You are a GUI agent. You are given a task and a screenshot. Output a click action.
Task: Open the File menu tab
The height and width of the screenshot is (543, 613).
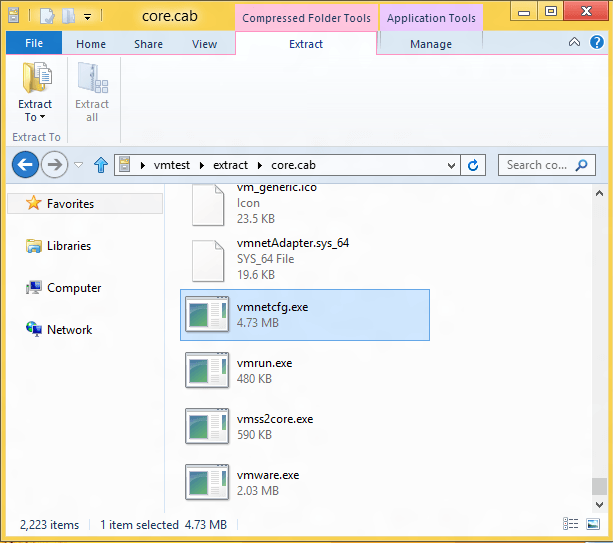(x=33, y=44)
